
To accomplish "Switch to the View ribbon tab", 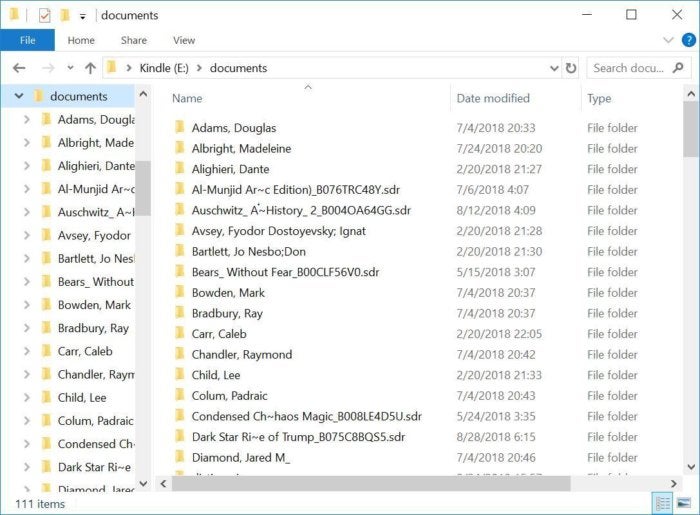I will coord(184,40).
